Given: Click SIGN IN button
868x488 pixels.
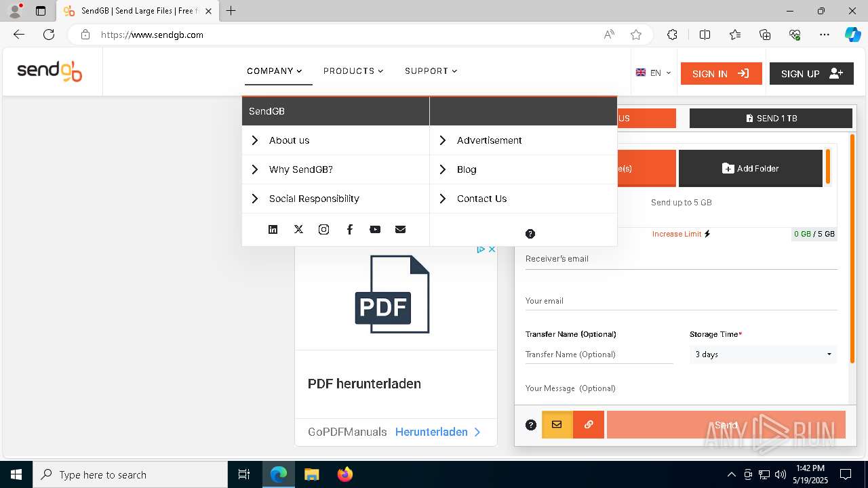Looking at the screenshot, I should pos(721,73).
